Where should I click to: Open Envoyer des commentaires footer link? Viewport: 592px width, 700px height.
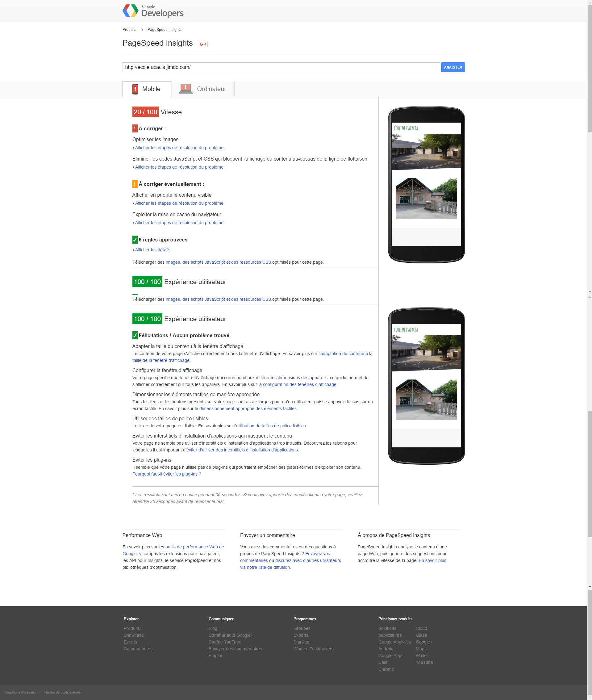[235, 649]
